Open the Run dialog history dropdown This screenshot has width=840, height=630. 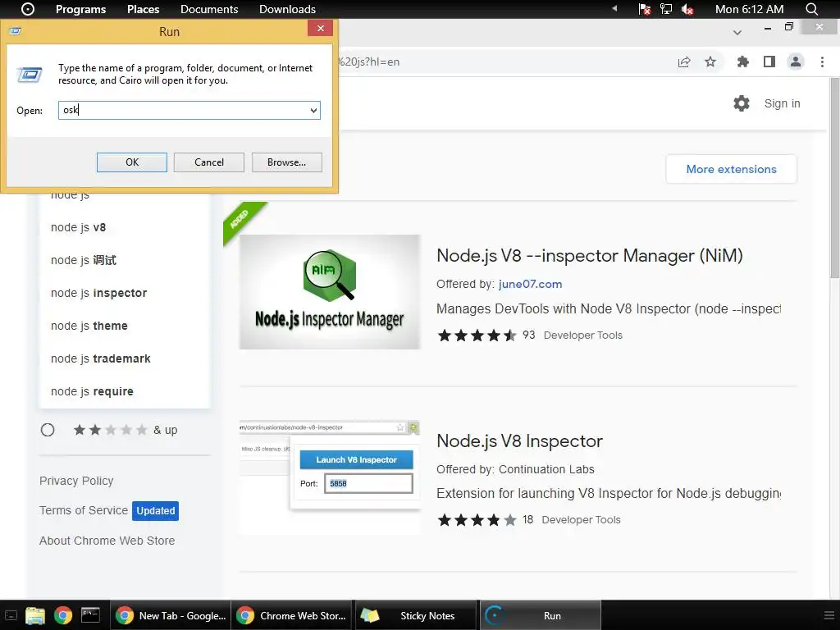[313, 111]
